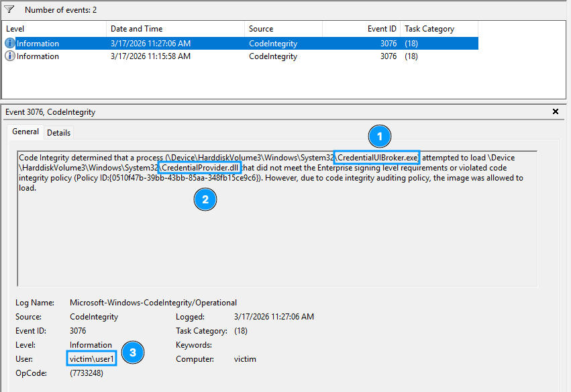Click the filter funnel icon
This screenshot has width=571, height=392.
click(x=9, y=10)
